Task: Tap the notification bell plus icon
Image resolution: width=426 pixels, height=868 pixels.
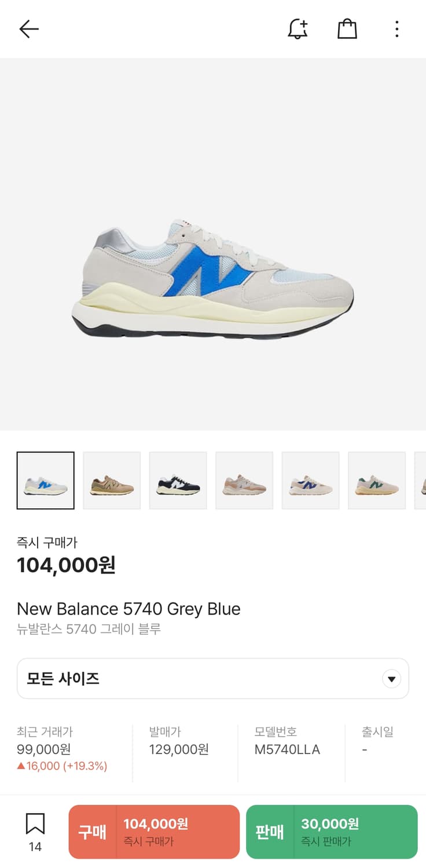Action: pos(298,29)
